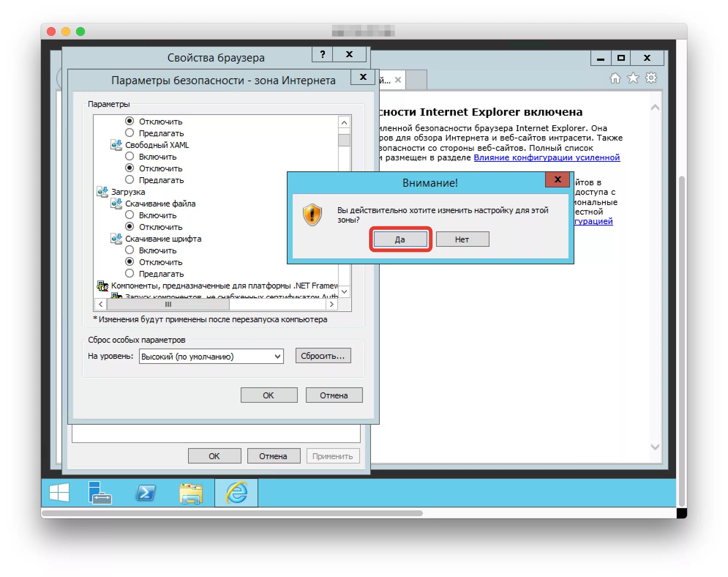Select Отключить under Свободный XAML

[x=130, y=168]
